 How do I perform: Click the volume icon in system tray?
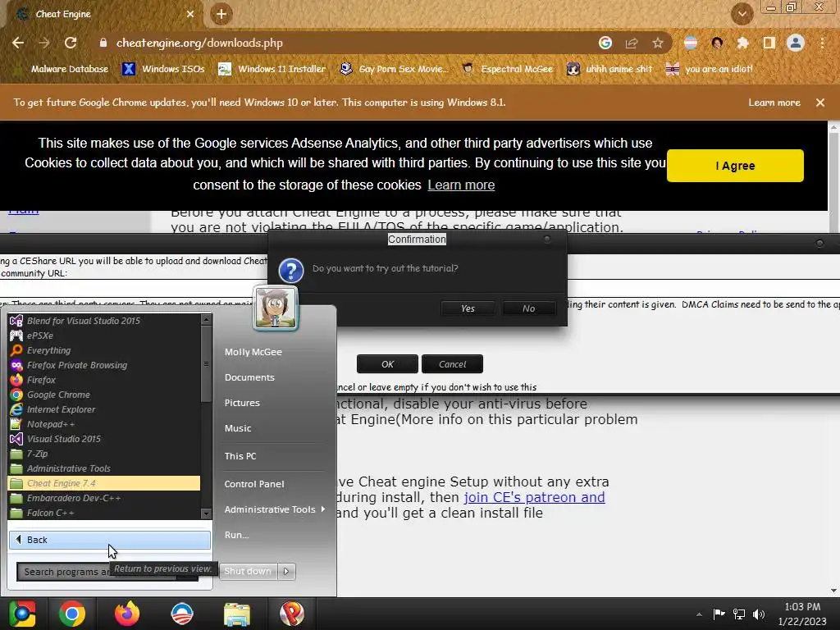(x=759, y=614)
